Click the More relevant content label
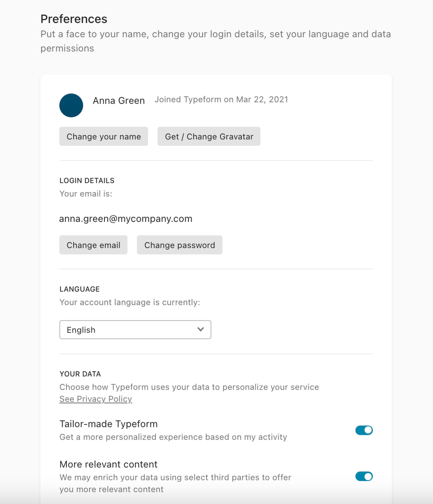The image size is (433, 504). pyautogui.click(x=109, y=464)
